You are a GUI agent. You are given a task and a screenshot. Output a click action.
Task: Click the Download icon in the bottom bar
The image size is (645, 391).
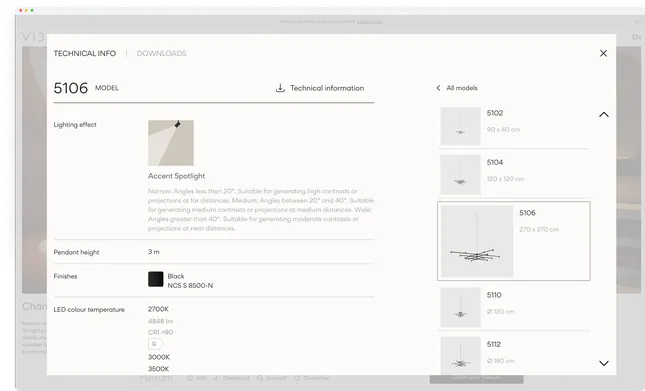(216, 378)
